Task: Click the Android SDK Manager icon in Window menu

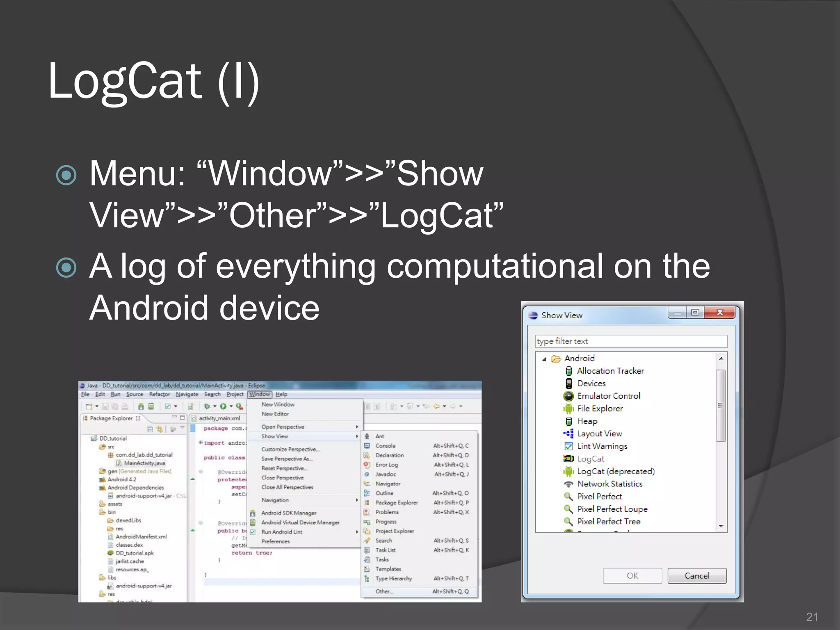Action: coord(253,513)
